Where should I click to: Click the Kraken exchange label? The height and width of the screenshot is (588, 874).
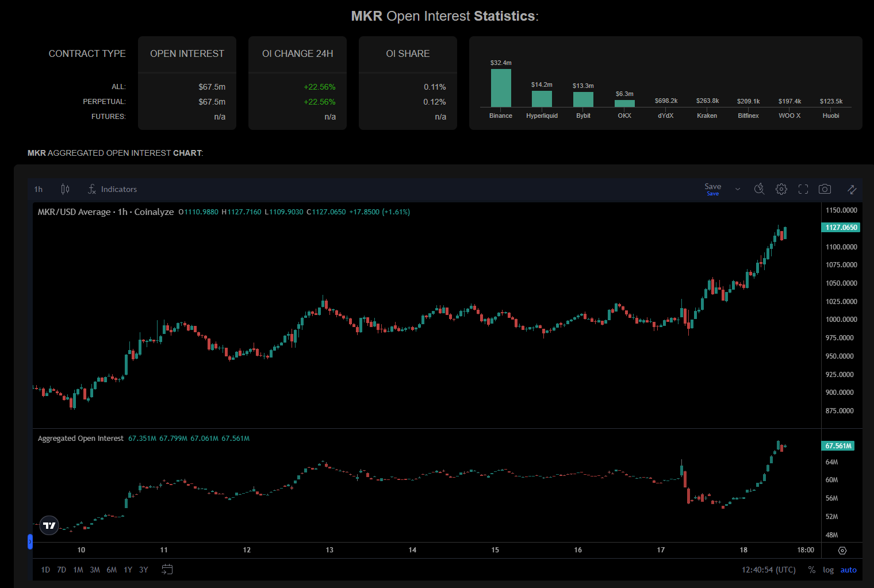pos(707,116)
